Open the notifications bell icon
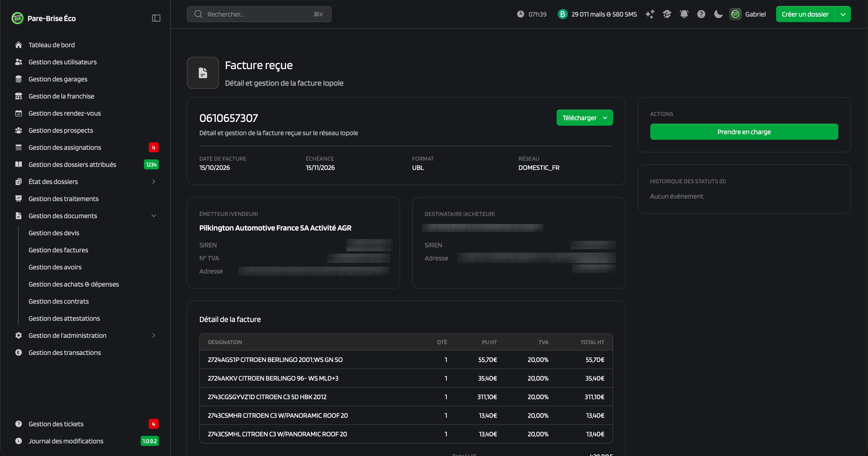 684,14
